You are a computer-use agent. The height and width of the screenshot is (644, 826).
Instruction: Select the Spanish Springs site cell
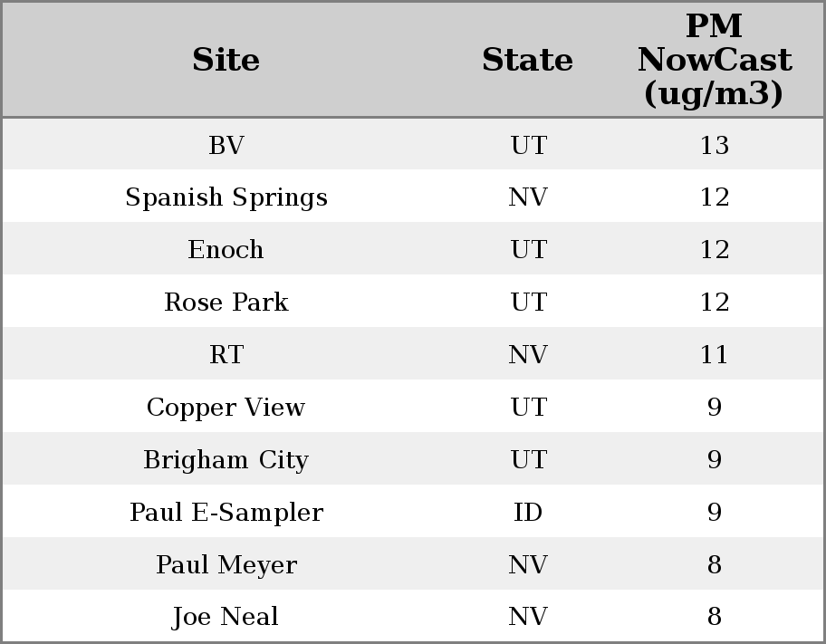click(x=226, y=197)
